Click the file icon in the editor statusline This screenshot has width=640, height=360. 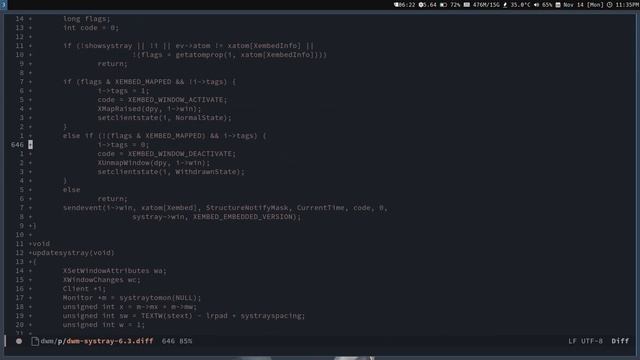(x=35, y=341)
